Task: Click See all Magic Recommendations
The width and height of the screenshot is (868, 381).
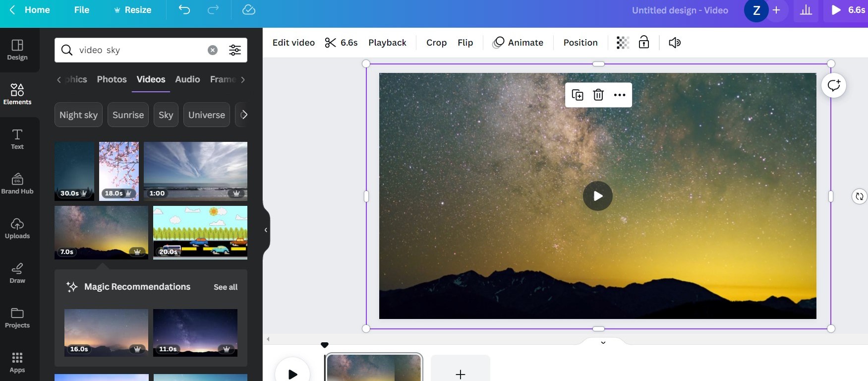Action: (x=226, y=287)
